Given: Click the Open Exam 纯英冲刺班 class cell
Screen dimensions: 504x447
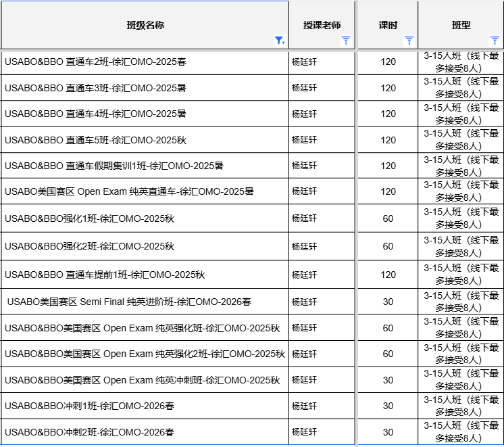Looking at the screenshot, I should tap(142, 380).
